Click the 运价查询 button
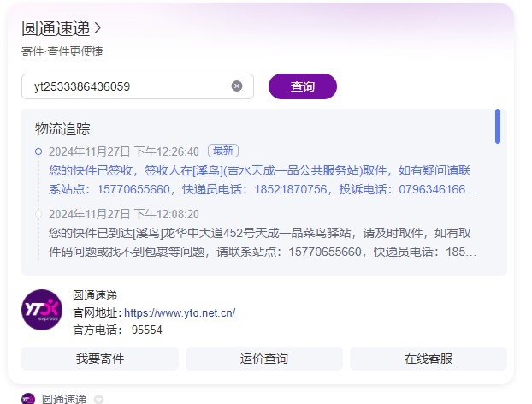 click(x=264, y=359)
